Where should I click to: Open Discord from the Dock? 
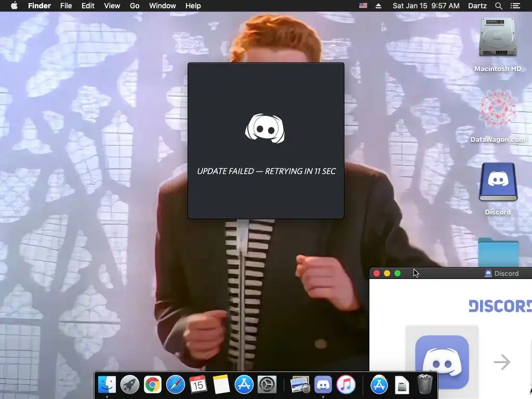[323, 384]
